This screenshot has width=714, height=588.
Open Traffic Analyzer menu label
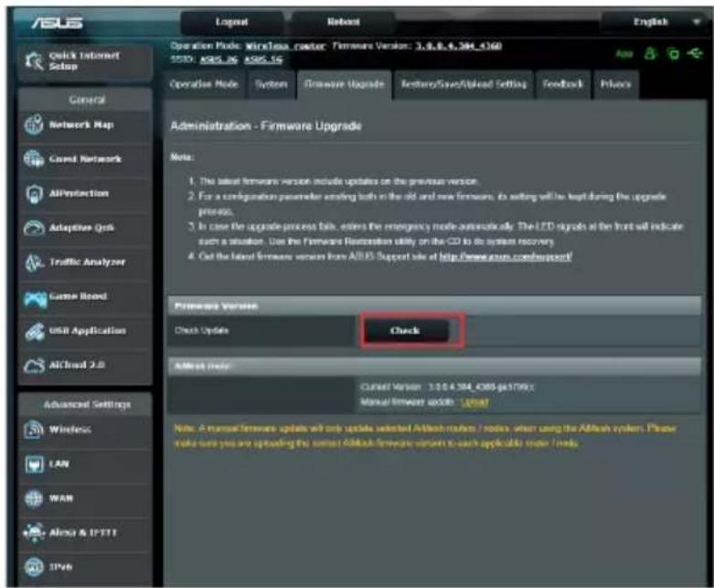(x=87, y=262)
